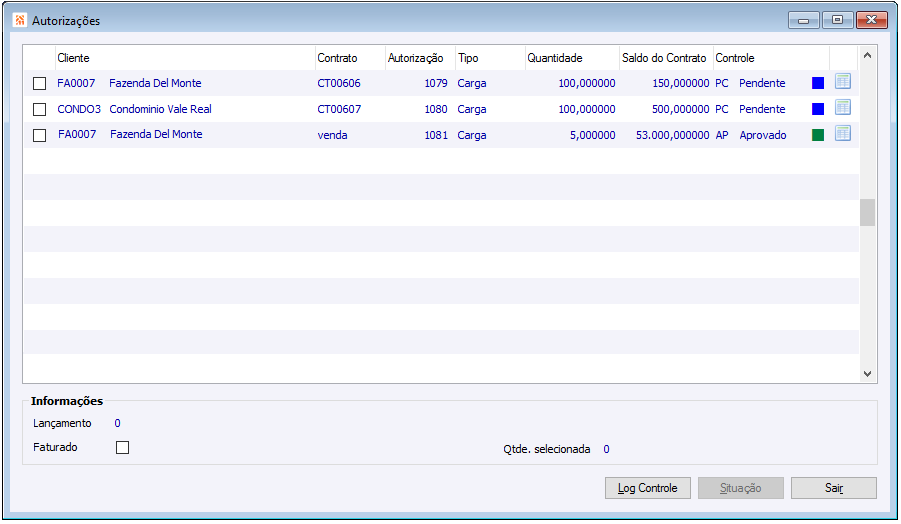Click the Situação button
Image resolution: width=901 pixels, height=524 pixels.
point(741,488)
